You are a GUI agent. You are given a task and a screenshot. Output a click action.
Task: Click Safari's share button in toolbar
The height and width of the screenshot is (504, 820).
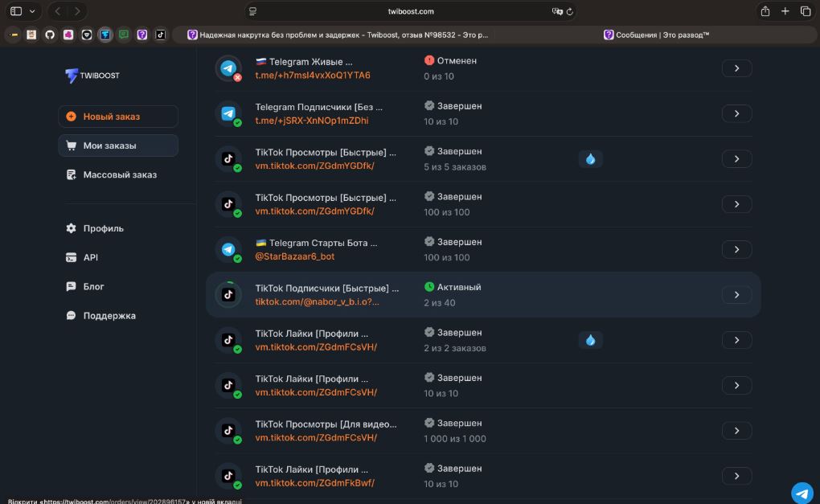point(765,11)
